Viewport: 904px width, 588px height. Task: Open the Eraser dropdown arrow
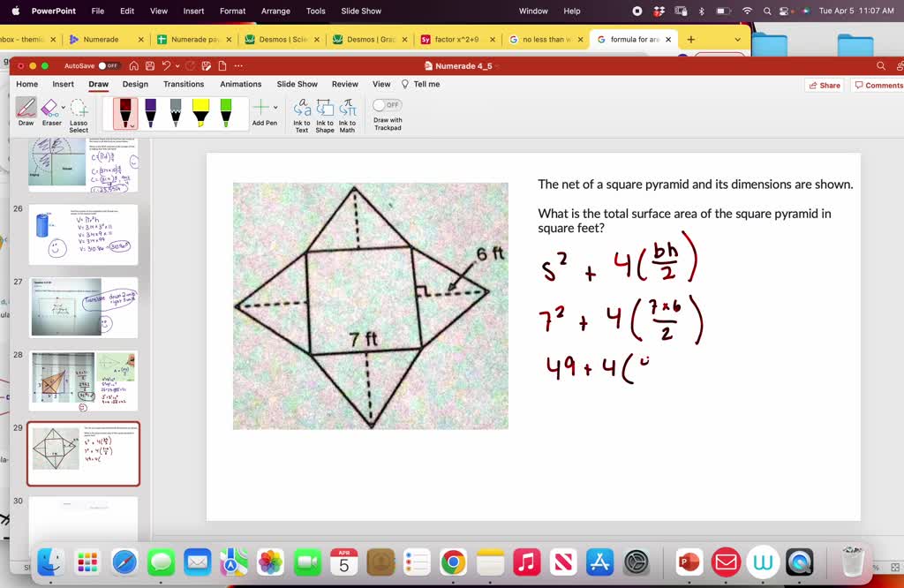pyautogui.click(x=62, y=106)
